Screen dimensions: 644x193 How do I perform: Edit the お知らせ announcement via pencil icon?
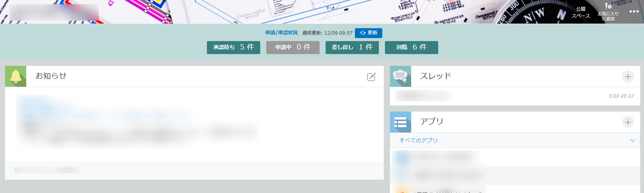371,77
